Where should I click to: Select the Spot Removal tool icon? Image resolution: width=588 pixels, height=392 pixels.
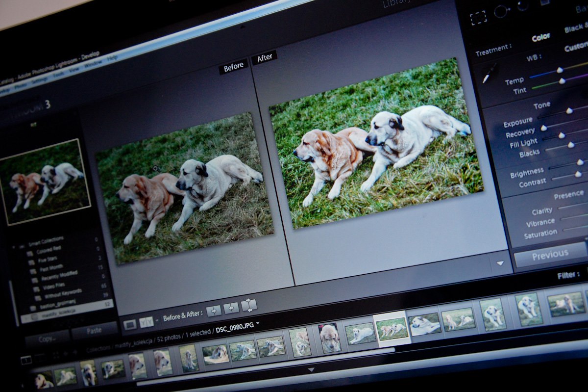[502, 12]
